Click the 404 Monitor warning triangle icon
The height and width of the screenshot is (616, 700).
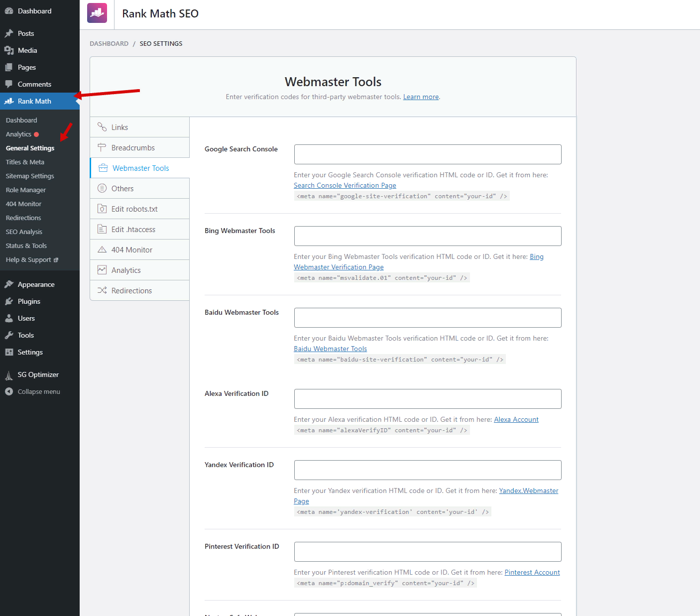pos(102,249)
